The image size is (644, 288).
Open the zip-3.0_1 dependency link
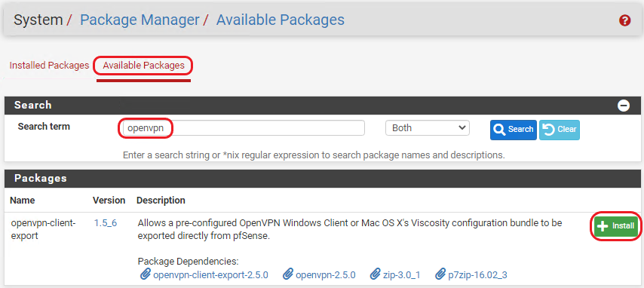pyautogui.click(x=401, y=274)
